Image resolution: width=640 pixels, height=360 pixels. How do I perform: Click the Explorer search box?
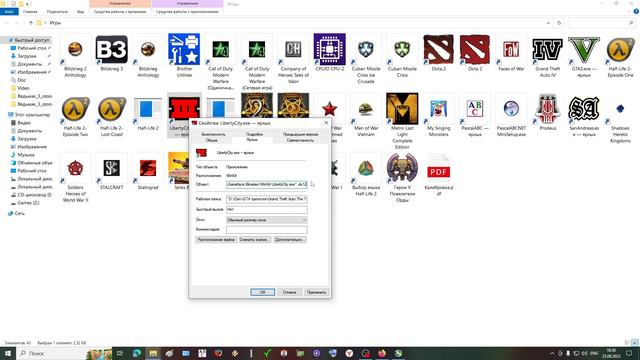[602, 23]
